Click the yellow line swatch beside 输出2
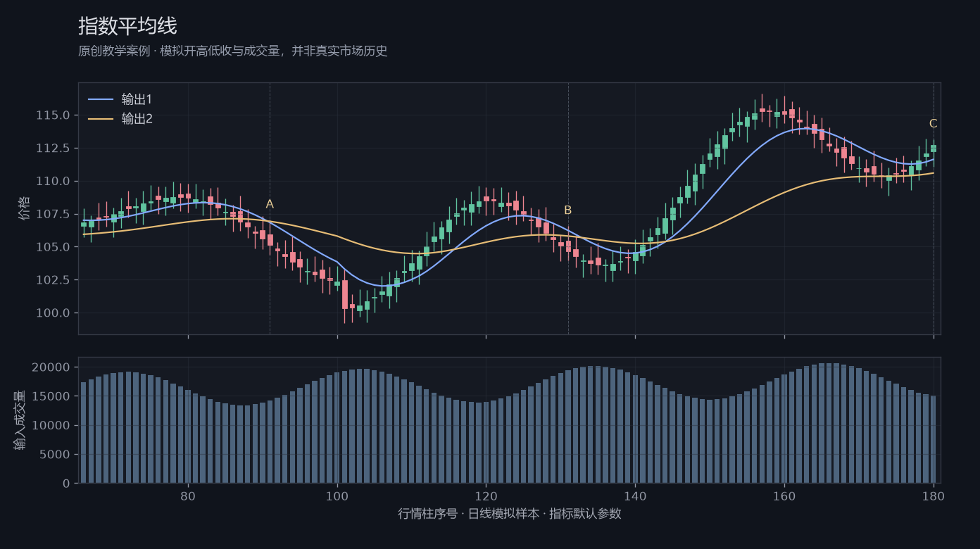 point(101,119)
